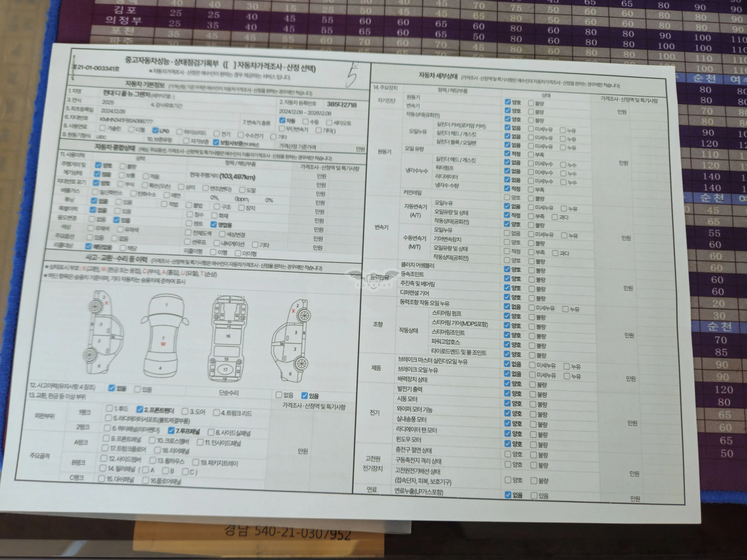Viewport: 747px width, 560px height.
Task: Tick the 세미오토 transmission checkbox
Action: (x=329, y=122)
